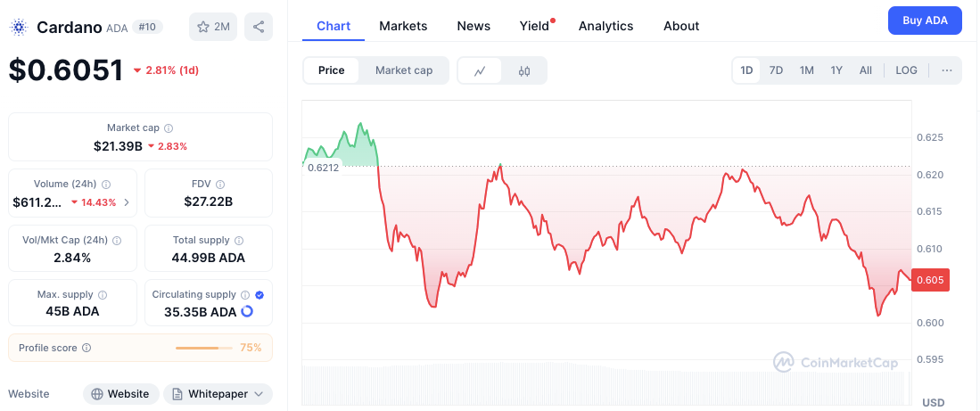
Task: Click the Market cap info icon
Action: point(169,128)
